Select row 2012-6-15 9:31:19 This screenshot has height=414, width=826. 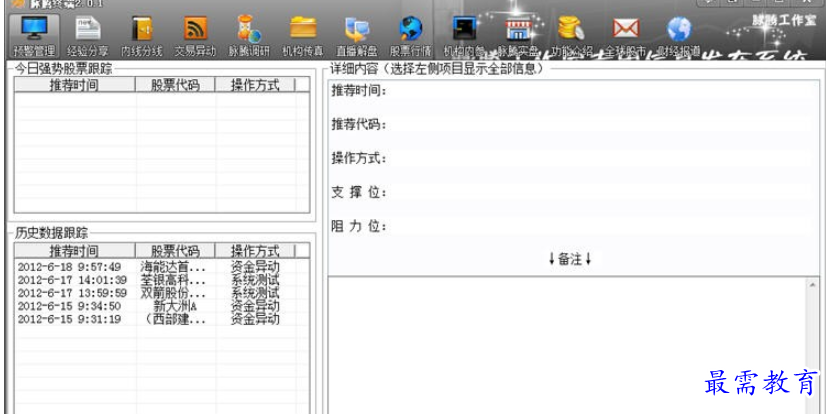161,319
